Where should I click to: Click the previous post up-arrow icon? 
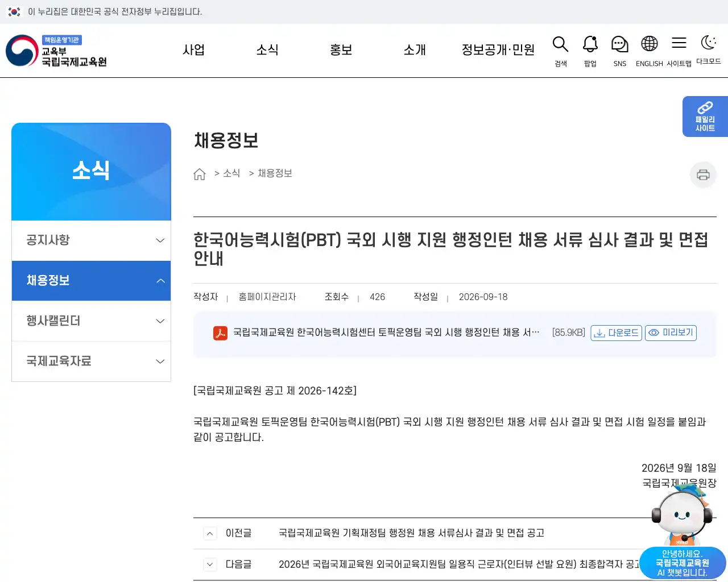click(210, 533)
